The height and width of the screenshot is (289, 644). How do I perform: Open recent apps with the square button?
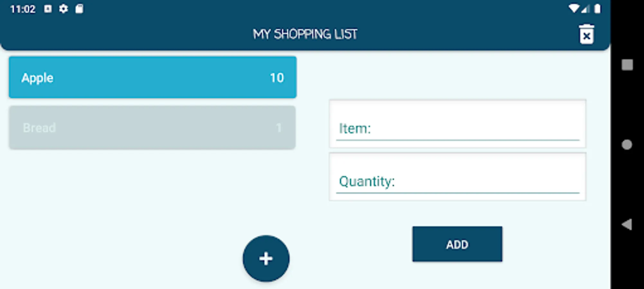pos(627,65)
